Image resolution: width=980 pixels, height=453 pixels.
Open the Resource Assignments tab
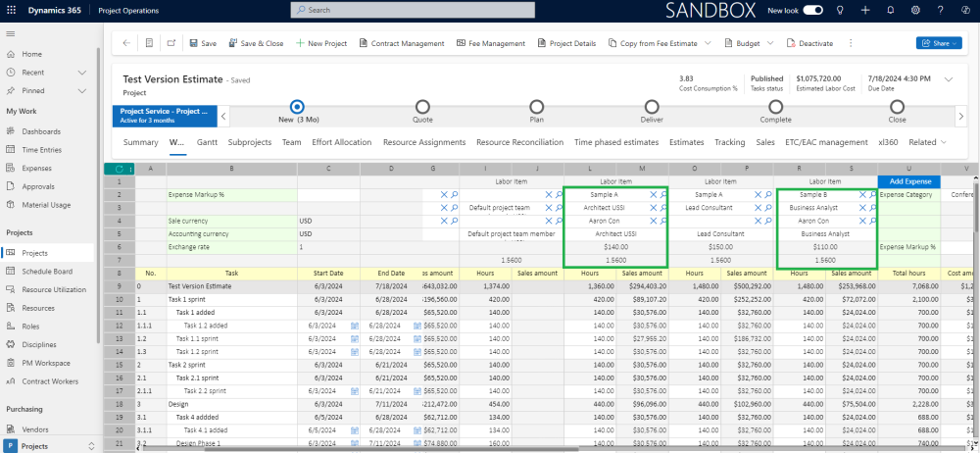[x=423, y=142]
